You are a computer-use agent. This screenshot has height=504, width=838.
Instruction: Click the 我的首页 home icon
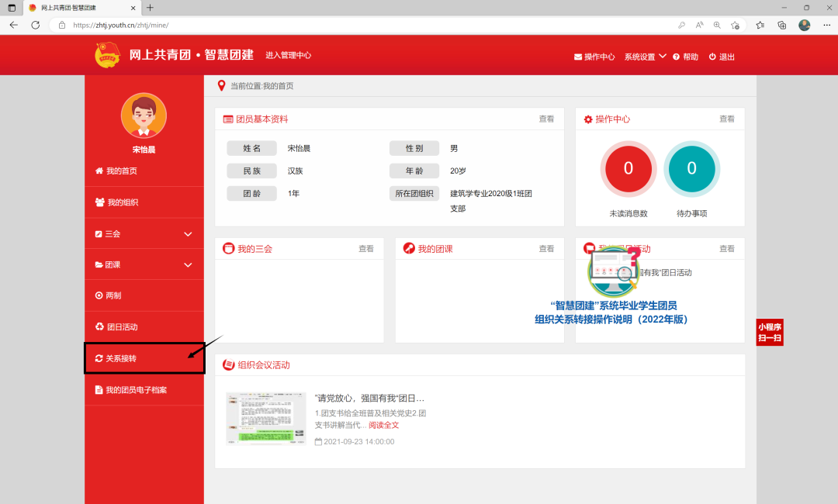coord(99,171)
